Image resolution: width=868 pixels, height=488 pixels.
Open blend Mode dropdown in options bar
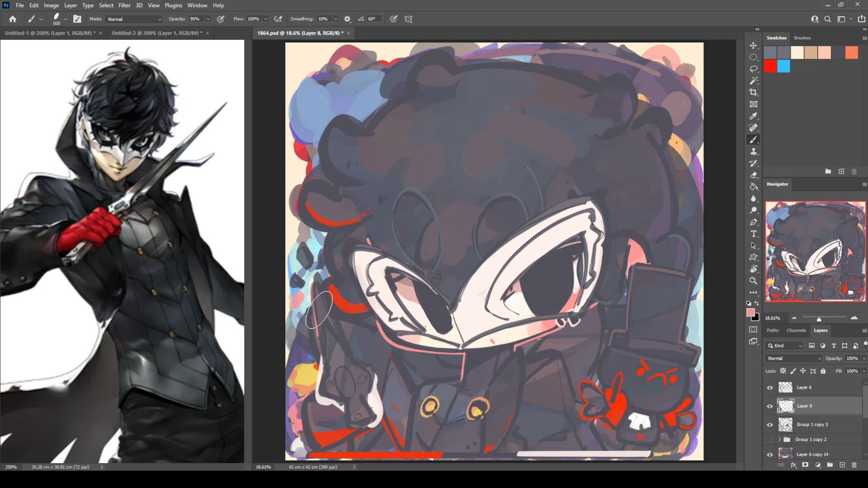click(x=134, y=19)
